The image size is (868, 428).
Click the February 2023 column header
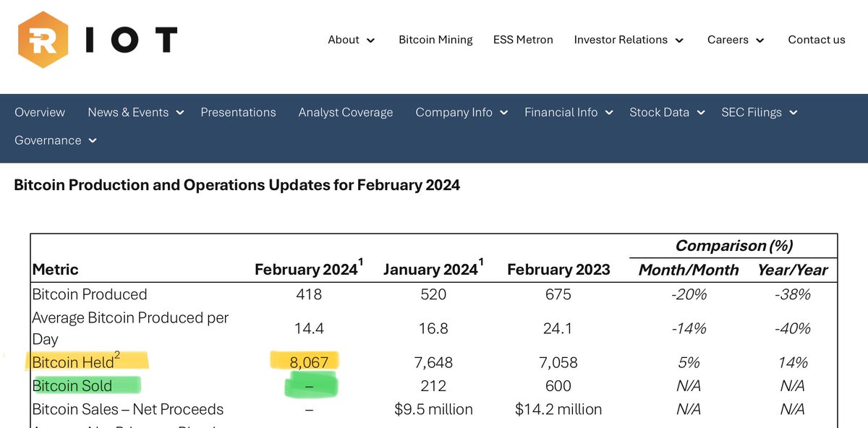click(x=558, y=270)
